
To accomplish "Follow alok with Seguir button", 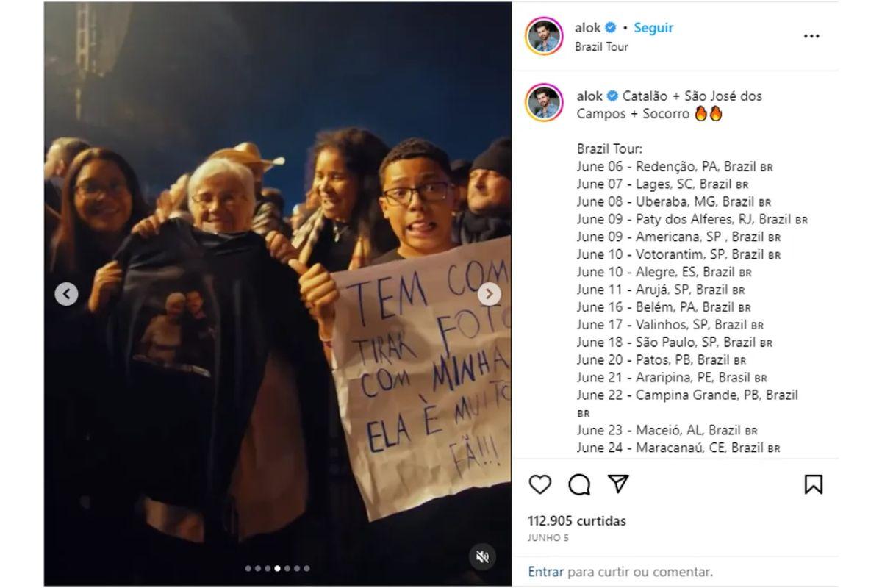I will pyautogui.click(x=653, y=28).
